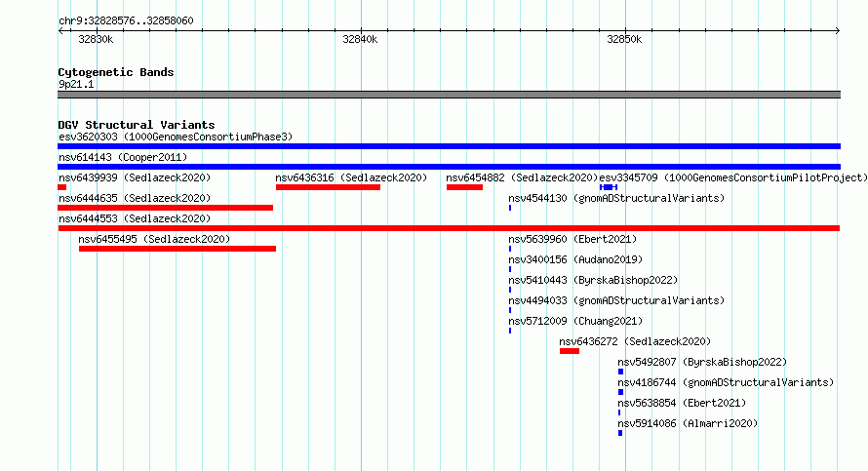The height and width of the screenshot is (471, 868).
Task: Select the nsv4186744 blue variant marker
Action: coord(620,392)
